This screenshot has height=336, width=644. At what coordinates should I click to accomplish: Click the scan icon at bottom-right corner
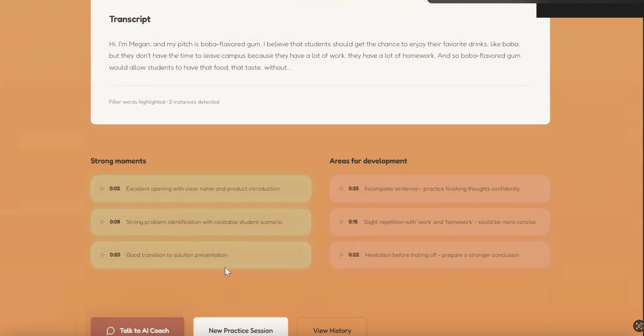(639, 326)
